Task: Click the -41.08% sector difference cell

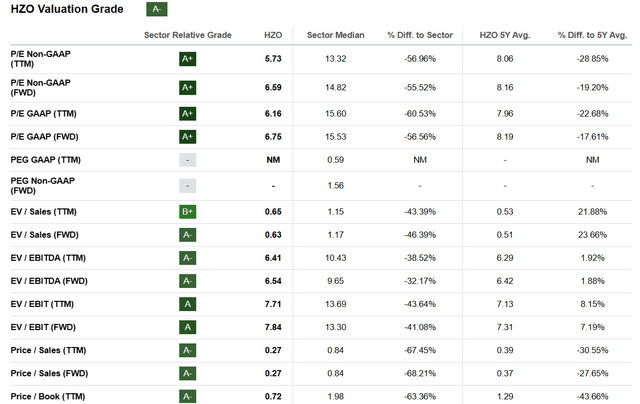Action: tap(420, 327)
